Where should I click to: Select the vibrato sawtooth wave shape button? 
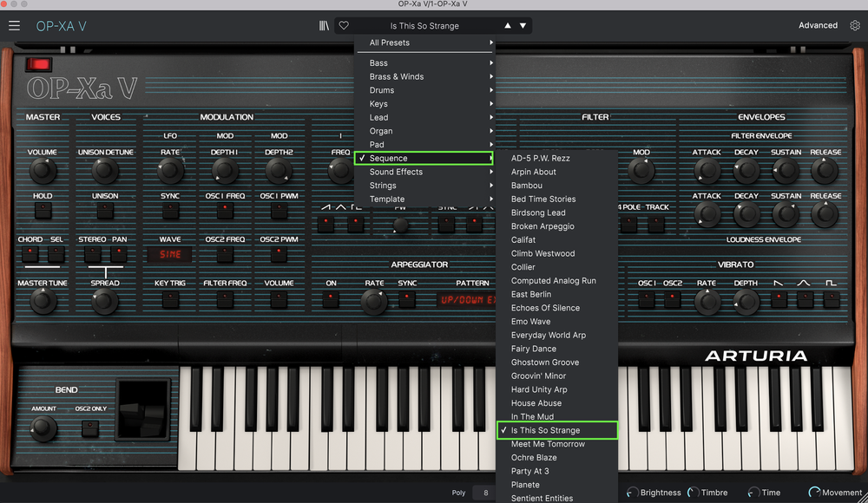tap(779, 300)
